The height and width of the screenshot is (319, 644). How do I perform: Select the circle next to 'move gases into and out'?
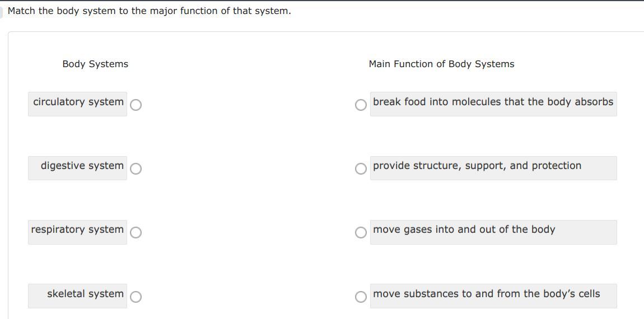point(361,232)
